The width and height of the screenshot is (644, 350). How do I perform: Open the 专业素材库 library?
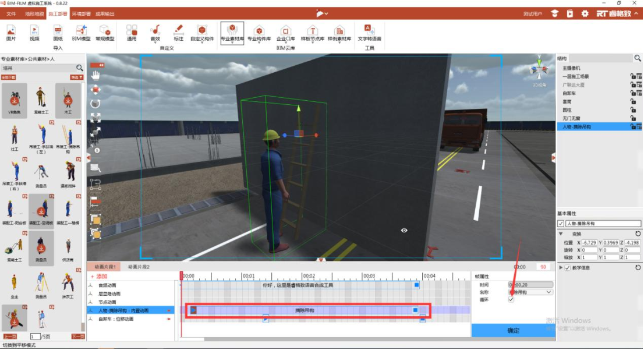(232, 33)
